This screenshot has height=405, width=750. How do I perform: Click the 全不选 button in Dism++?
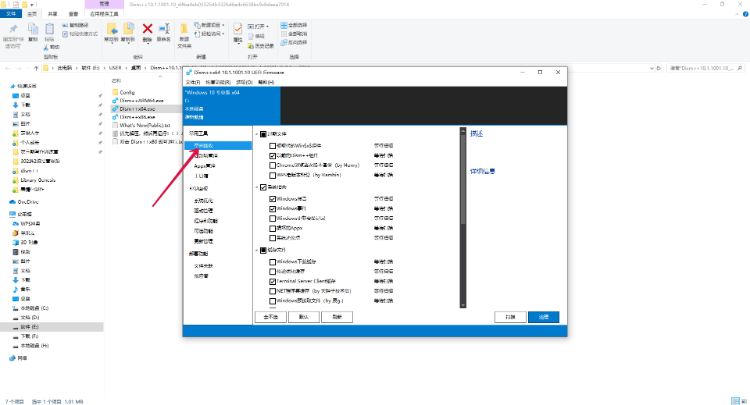(x=271, y=317)
